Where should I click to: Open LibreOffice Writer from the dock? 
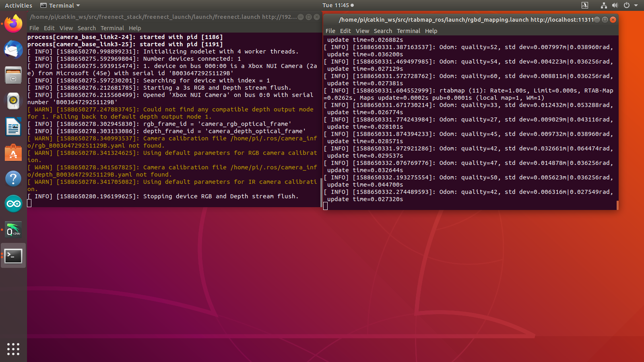tap(13, 126)
